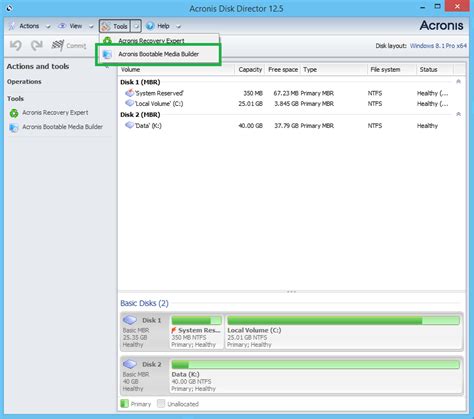The image size is (474, 419).
Task: Click the Commit checkered flag icon
Action: pos(58,45)
